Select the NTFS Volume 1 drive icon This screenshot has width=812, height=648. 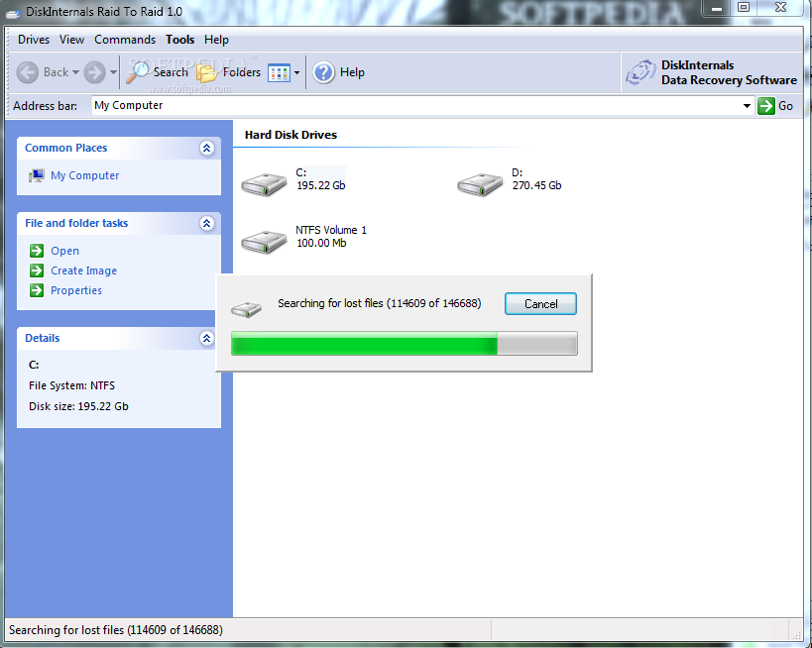tap(264, 241)
